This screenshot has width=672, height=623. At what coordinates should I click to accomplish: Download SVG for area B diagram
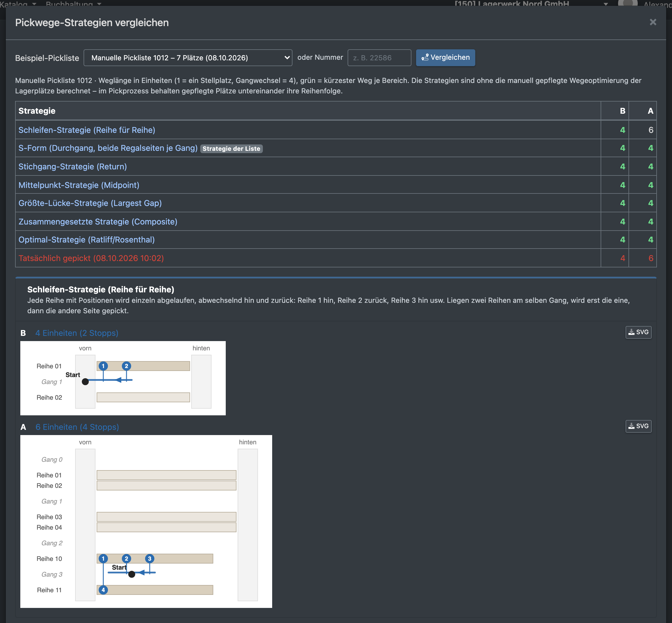(x=638, y=332)
